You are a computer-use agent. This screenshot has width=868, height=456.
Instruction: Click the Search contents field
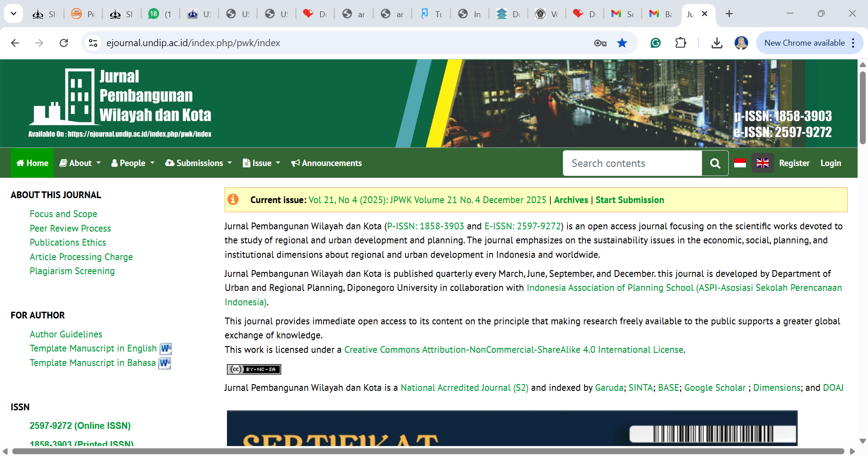(x=632, y=163)
